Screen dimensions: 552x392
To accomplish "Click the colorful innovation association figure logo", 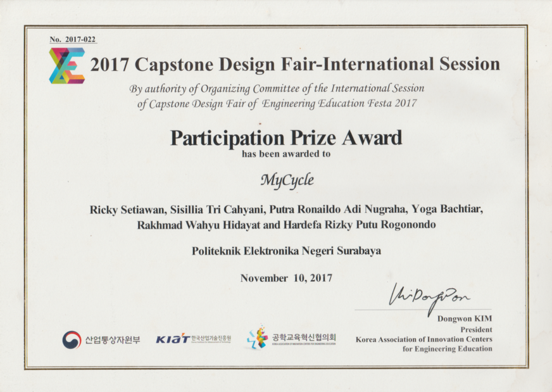I will pos(257,338).
